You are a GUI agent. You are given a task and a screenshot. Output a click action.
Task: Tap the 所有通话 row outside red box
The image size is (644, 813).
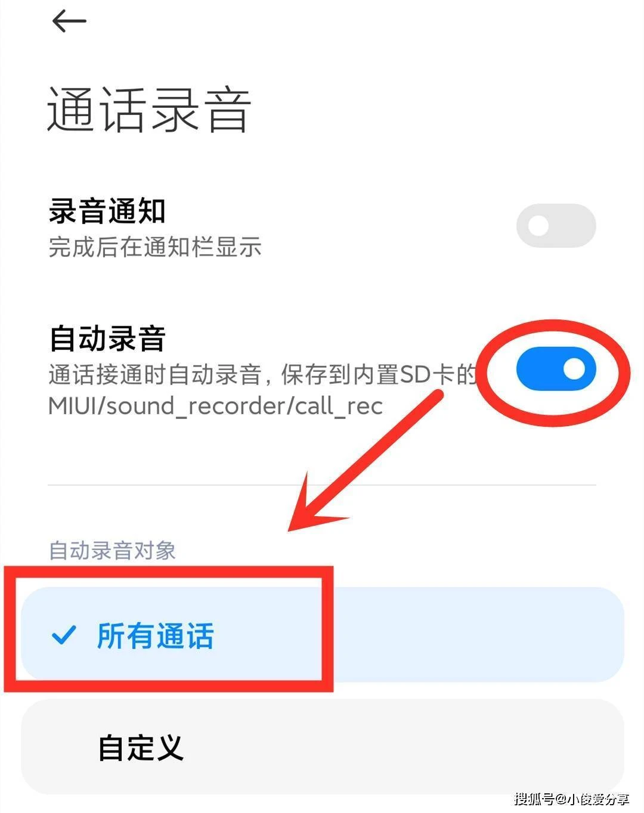click(x=477, y=634)
